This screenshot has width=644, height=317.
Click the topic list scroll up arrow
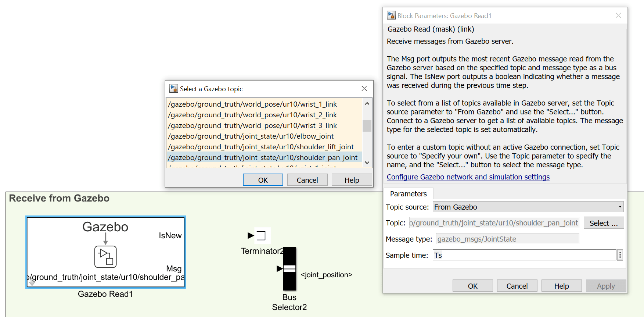(367, 104)
